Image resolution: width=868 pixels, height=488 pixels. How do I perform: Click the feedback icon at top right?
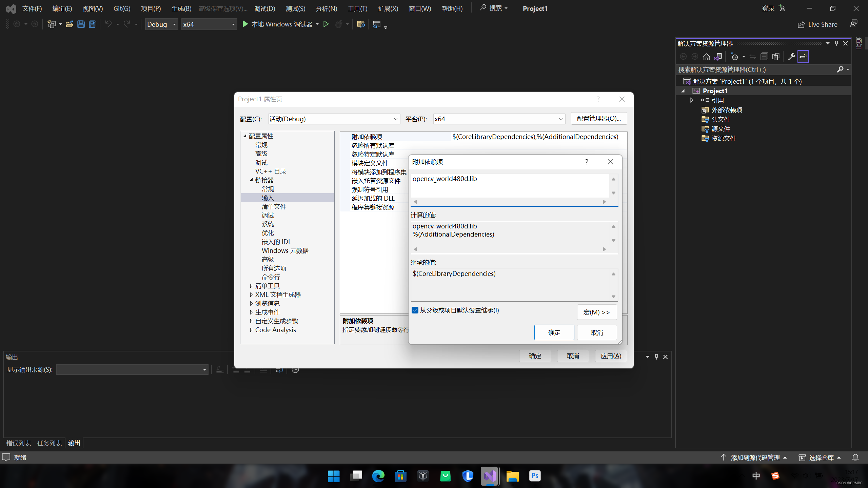pyautogui.click(x=854, y=24)
